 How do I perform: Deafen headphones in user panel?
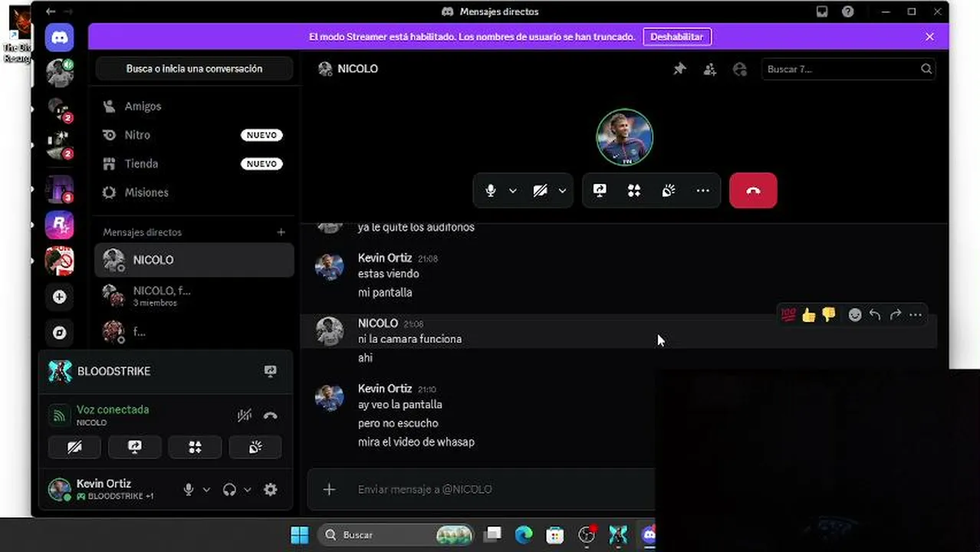[x=229, y=489]
